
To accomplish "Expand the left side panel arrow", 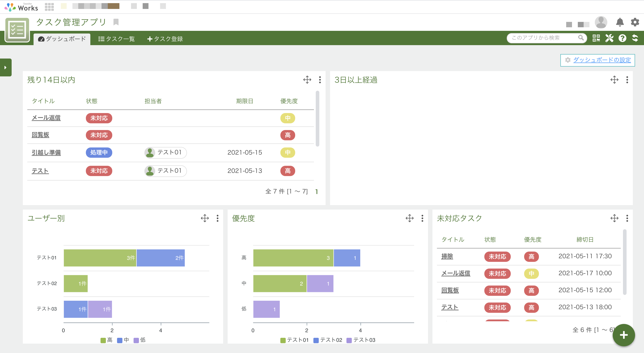I will (x=6, y=67).
